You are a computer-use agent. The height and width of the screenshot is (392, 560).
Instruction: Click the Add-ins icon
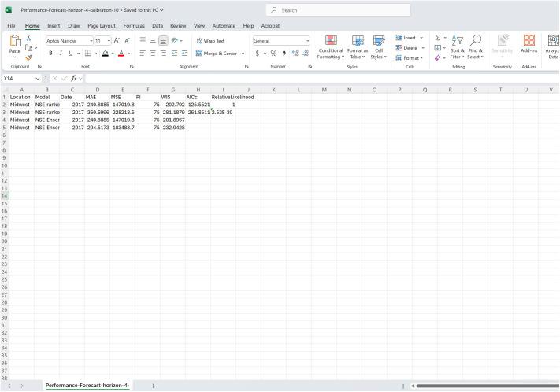coord(528,46)
